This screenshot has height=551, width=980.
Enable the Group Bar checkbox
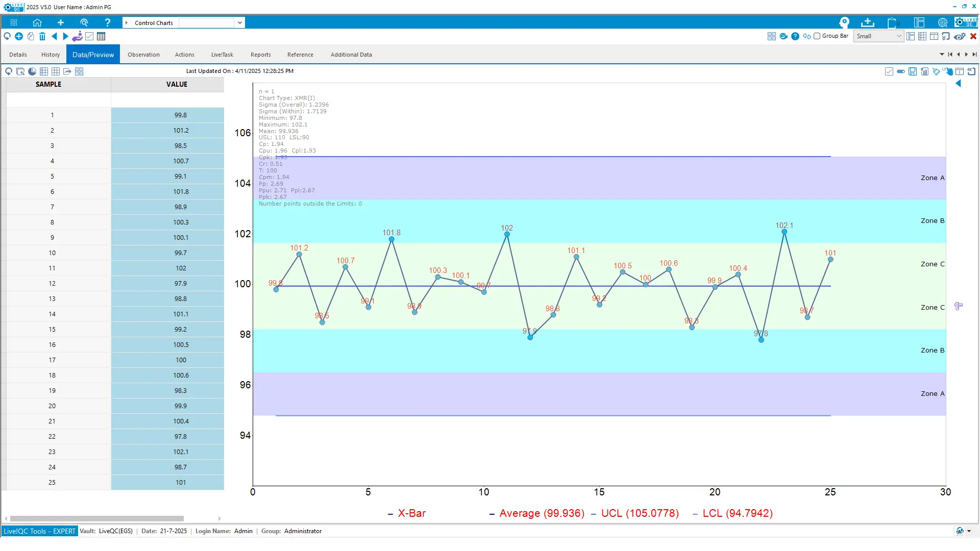coord(817,36)
